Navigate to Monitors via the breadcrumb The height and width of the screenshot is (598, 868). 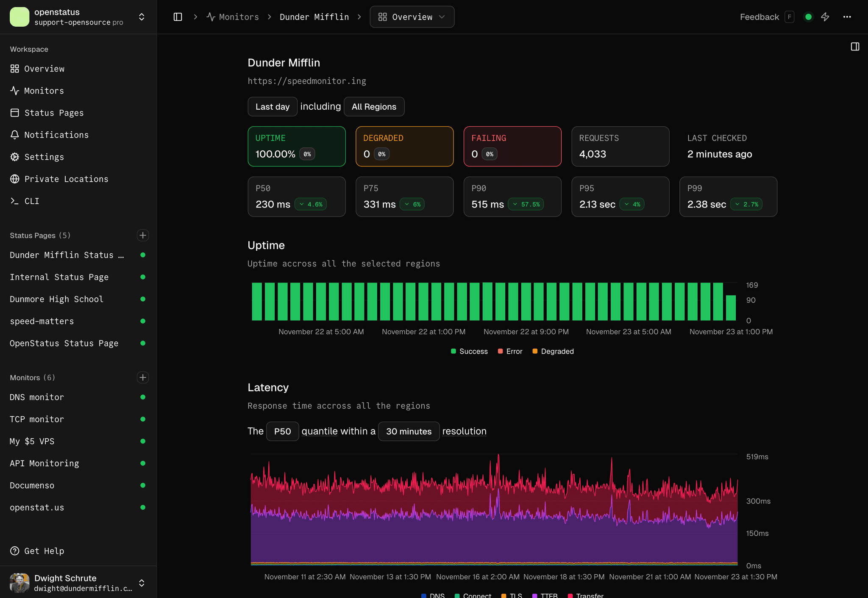point(239,17)
